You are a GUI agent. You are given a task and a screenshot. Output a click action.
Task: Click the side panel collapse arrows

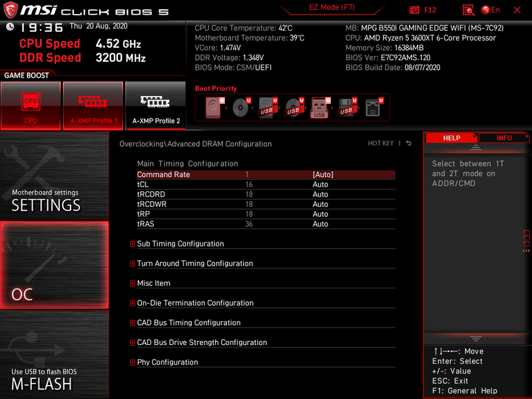526,250
